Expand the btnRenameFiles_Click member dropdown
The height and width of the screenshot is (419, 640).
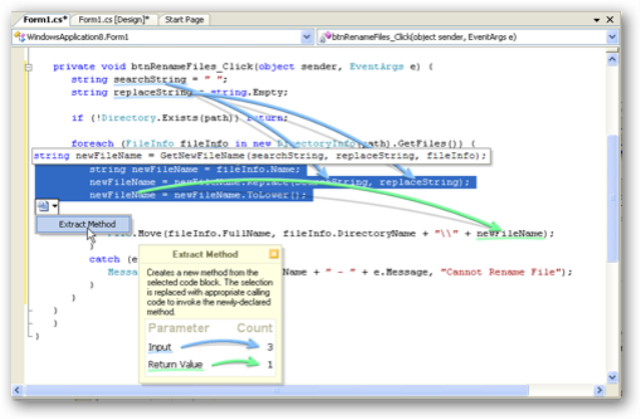612,37
